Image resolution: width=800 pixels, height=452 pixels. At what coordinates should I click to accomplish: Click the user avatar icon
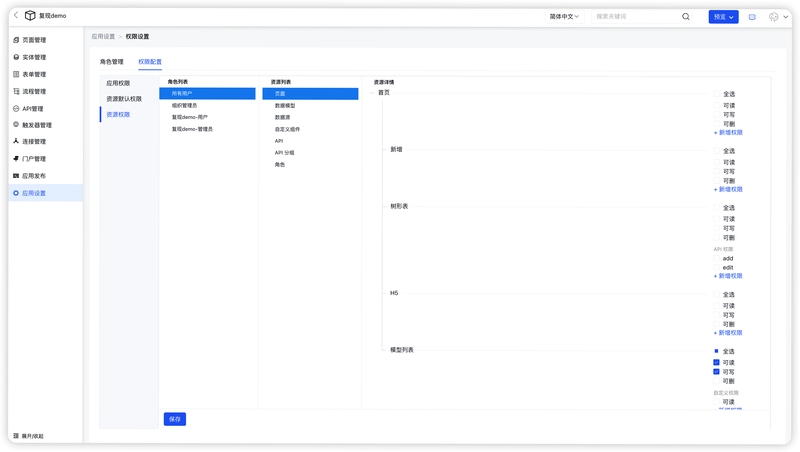pos(773,17)
